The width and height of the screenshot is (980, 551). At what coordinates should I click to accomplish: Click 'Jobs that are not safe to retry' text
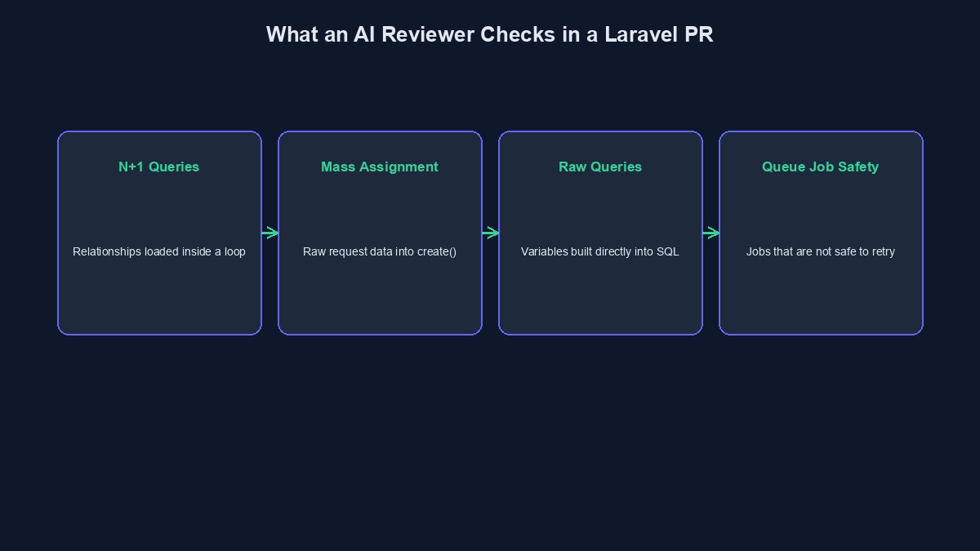pos(821,251)
